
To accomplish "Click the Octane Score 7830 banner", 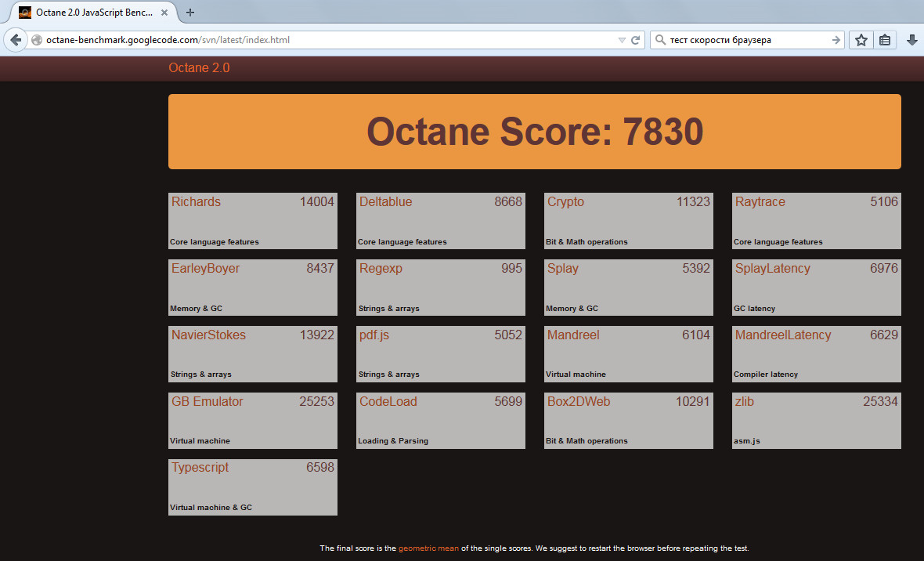I will coord(535,132).
